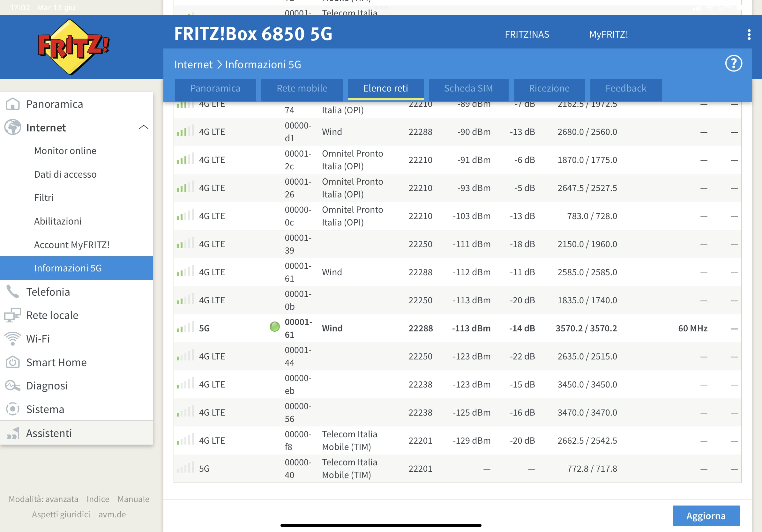This screenshot has width=762, height=532.
Task: Open Aspetti giuridici link
Action: pyautogui.click(x=61, y=514)
